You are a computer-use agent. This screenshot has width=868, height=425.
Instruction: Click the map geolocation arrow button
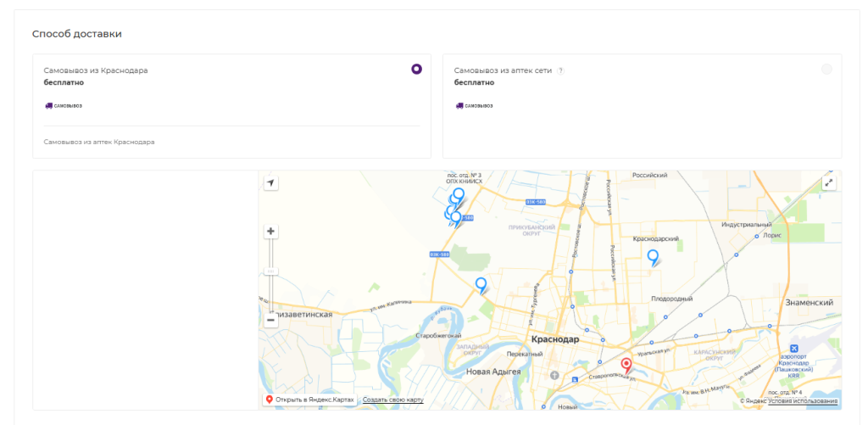(270, 183)
